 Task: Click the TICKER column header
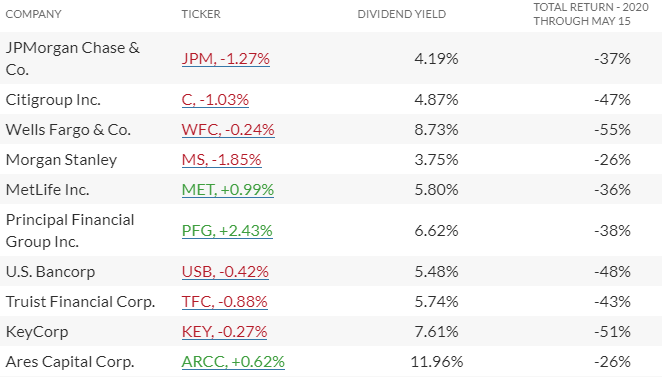pos(201,14)
